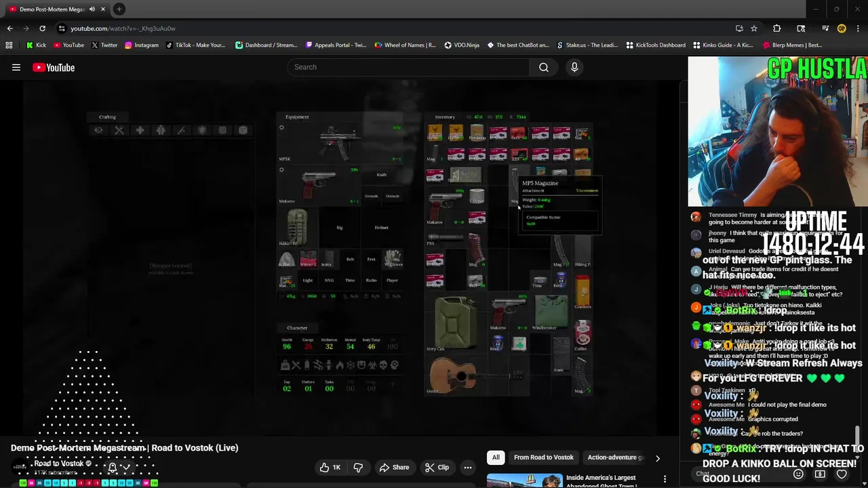The width and height of the screenshot is (868, 488).
Task: Open the more actions ellipsis menu
Action: coord(468,467)
